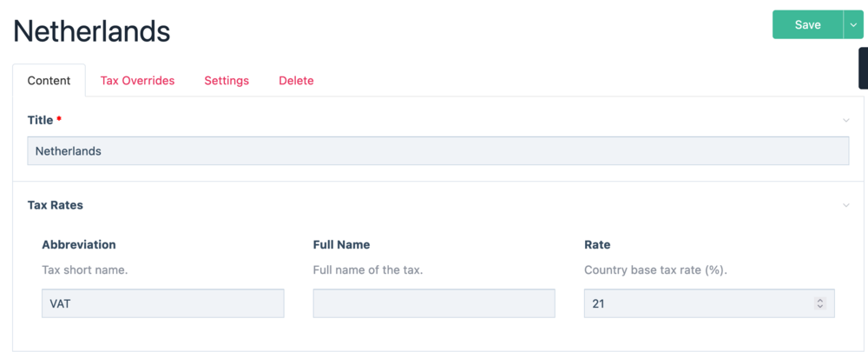Decrease Rate using the stepper down arrow
This screenshot has height=352, width=868.
[819, 307]
